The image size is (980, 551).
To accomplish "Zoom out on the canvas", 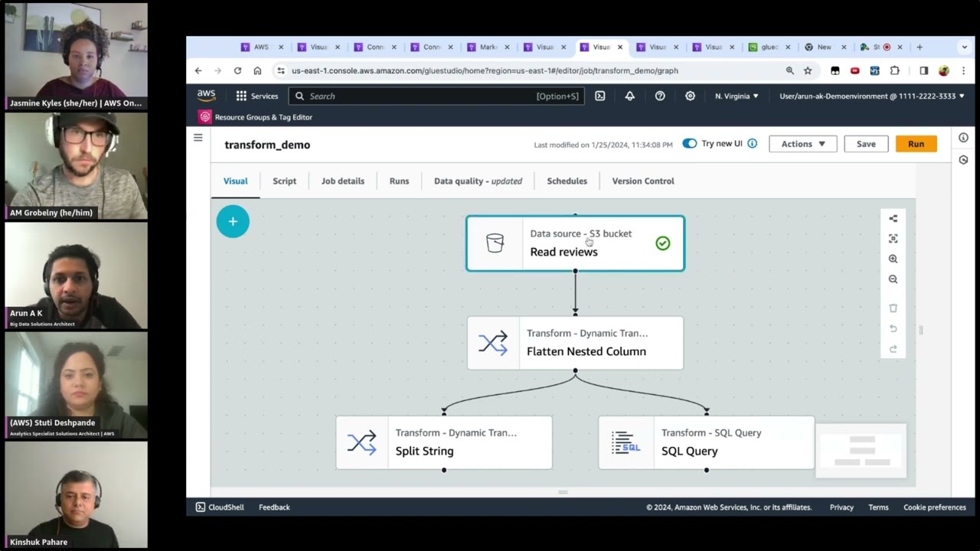I will [x=893, y=279].
